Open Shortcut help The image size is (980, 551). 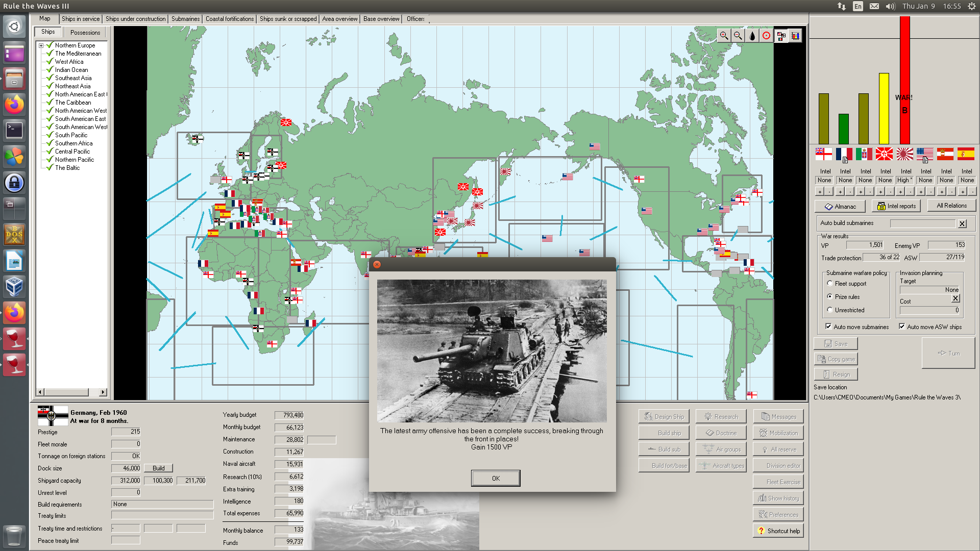[x=778, y=531]
